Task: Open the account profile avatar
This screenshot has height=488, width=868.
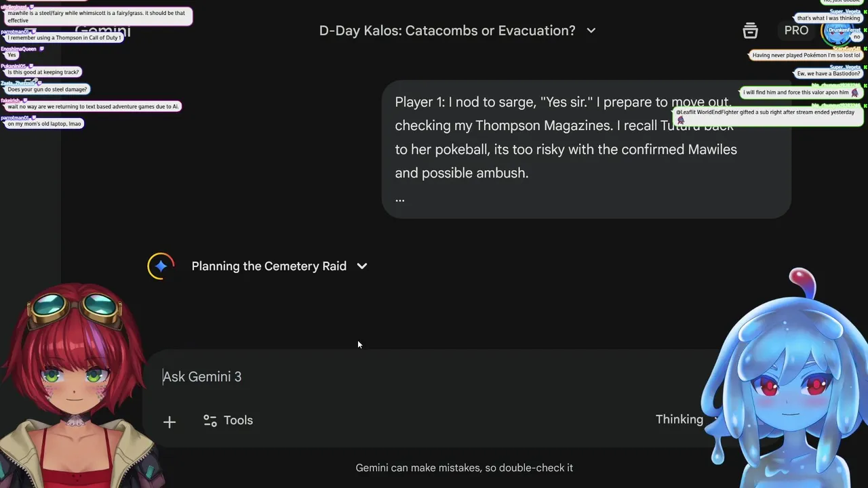Action: click(837, 30)
